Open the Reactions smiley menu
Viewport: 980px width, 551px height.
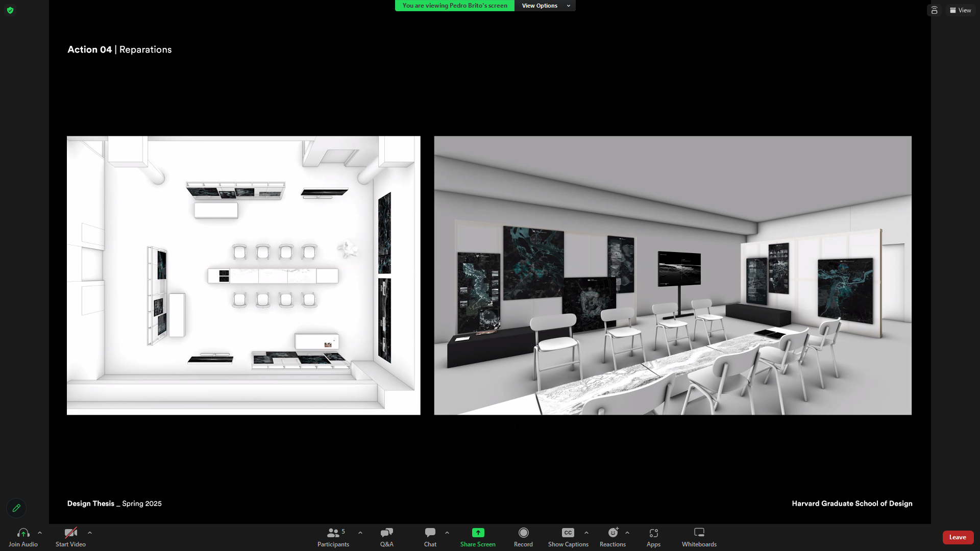613,533
